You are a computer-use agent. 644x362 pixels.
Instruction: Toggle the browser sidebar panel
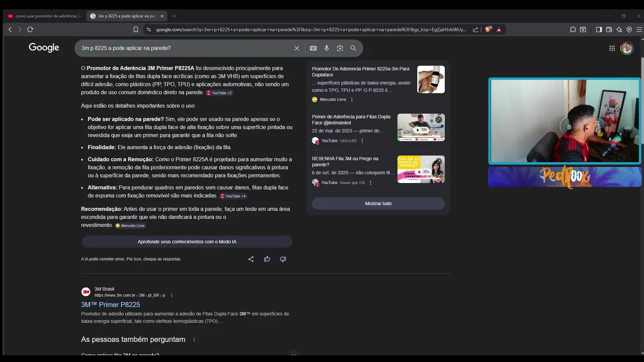pyautogui.click(x=599, y=30)
